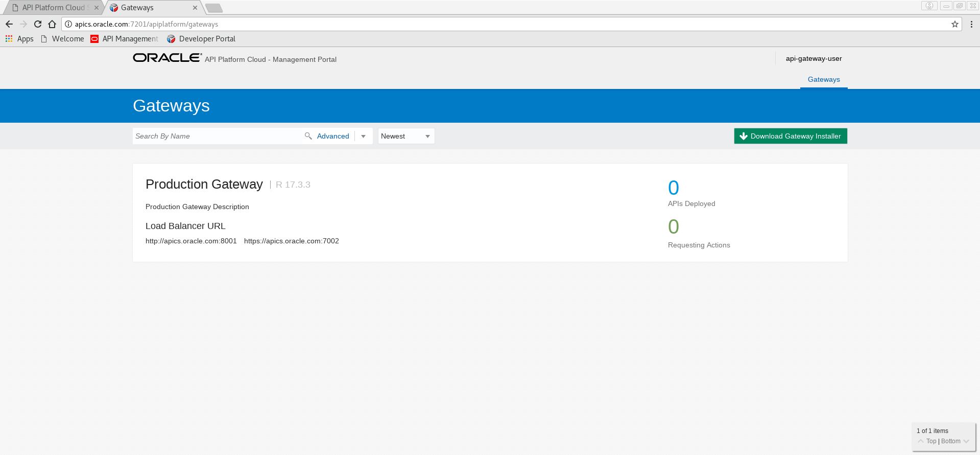Bookmark page with the star icon

954,24
